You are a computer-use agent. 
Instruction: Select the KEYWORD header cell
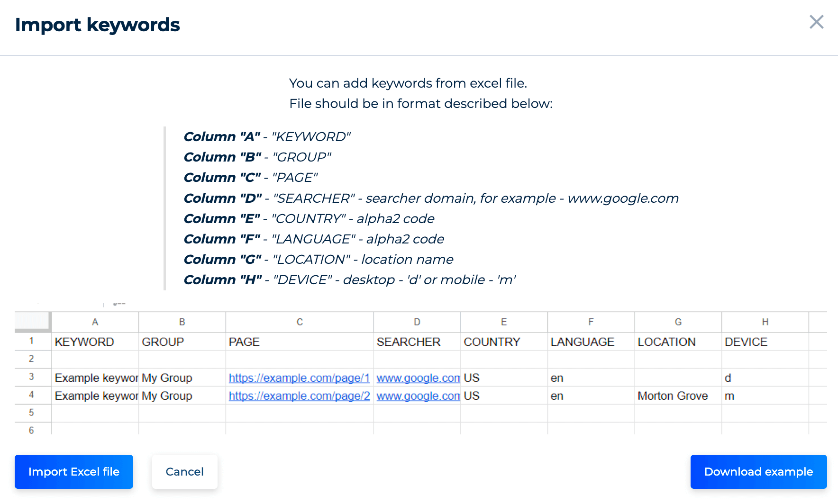pos(95,342)
